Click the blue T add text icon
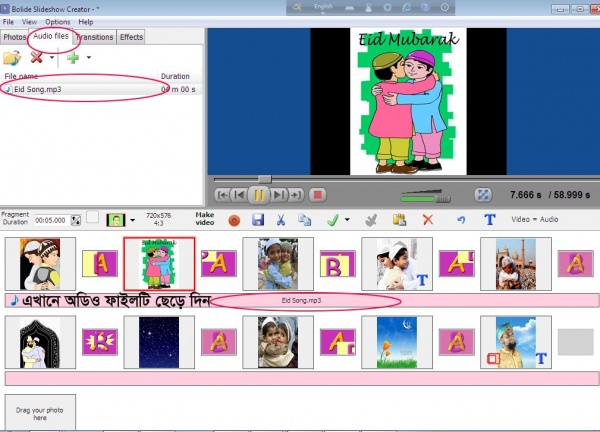This screenshot has height=432, width=600. click(490, 220)
